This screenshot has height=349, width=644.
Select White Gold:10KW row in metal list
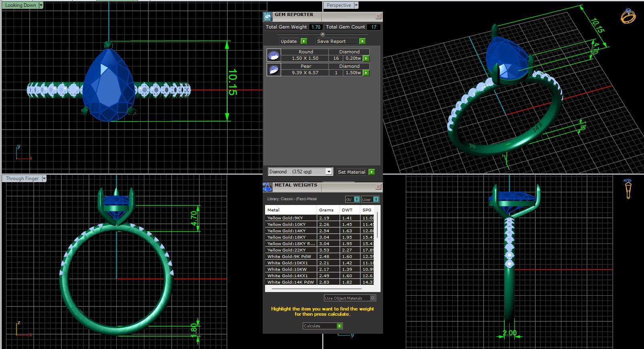[x=292, y=270]
